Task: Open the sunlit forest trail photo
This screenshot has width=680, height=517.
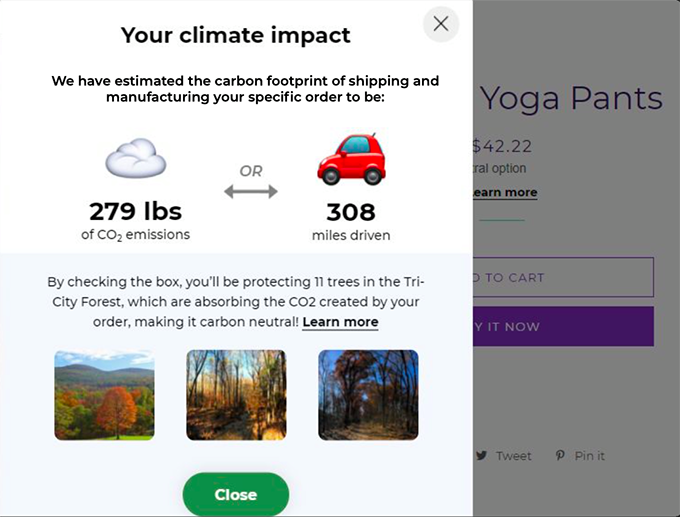Action: pos(236,395)
